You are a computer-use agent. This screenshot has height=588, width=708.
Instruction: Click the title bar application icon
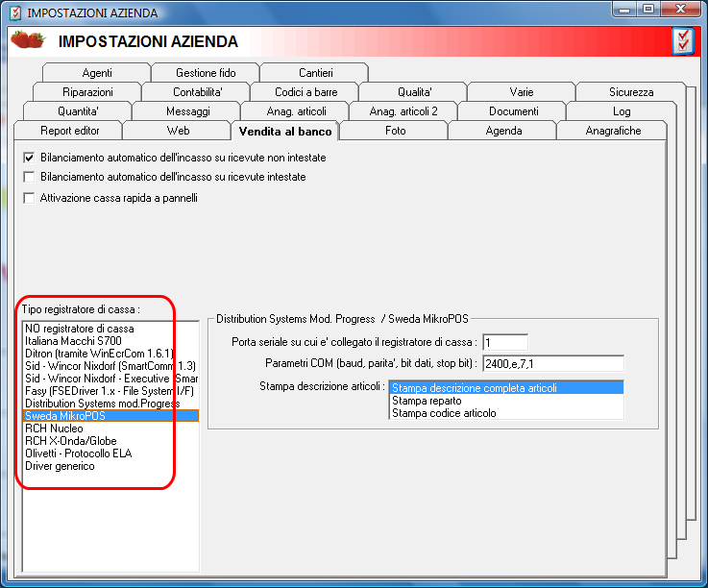tap(15, 12)
